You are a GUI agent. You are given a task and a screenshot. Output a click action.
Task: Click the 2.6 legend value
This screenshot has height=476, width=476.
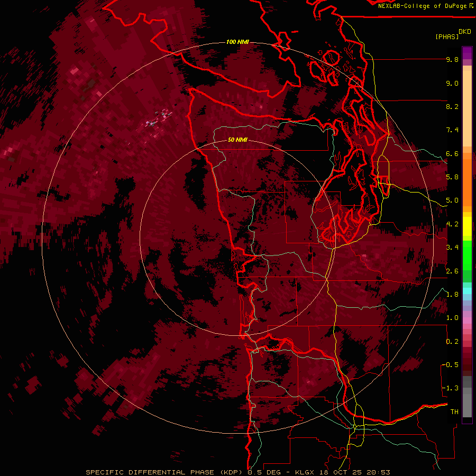[452, 271]
